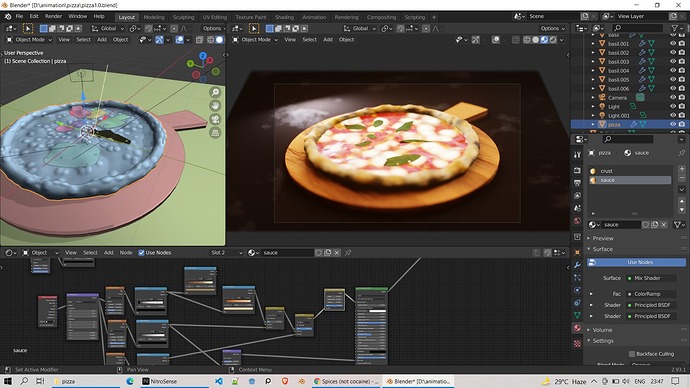Hide pizza object via eye icon
This screenshot has height=388, width=690.
673,124
